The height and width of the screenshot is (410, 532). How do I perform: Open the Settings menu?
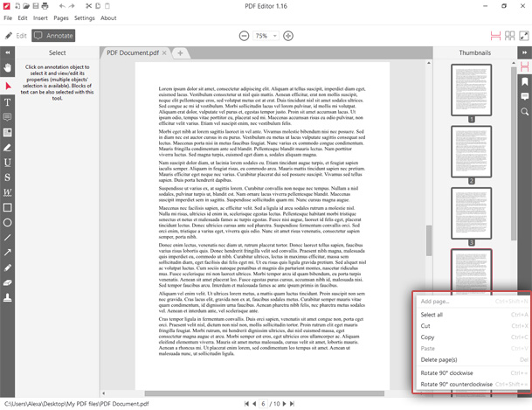click(85, 18)
